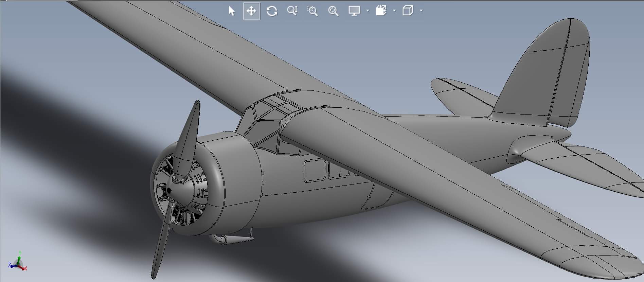644x282 pixels.
Task: Choose the Select arrow tool
Action: pos(232,11)
